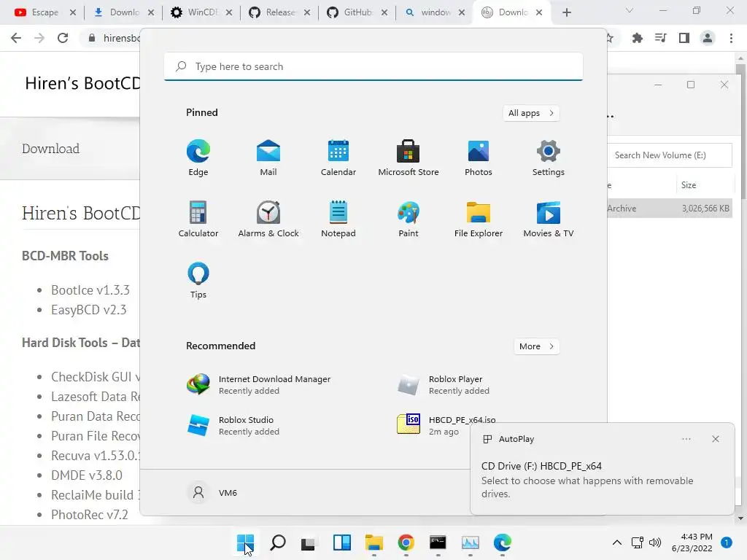Open Edge from pinned apps
The image size is (747, 560).
(x=198, y=158)
